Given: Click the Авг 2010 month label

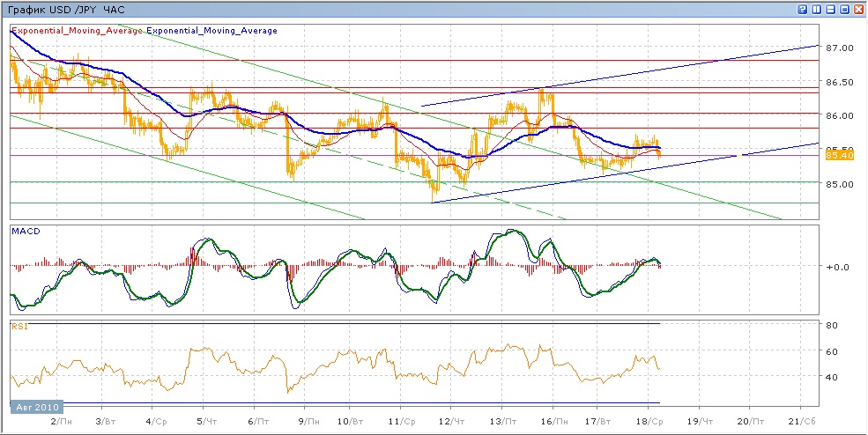Looking at the screenshot, I should [x=37, y=408].
